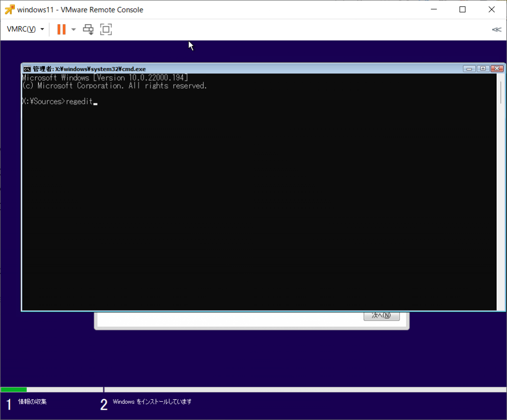Click the Windows version text line
507x420 pixels.
click(105, 78)
